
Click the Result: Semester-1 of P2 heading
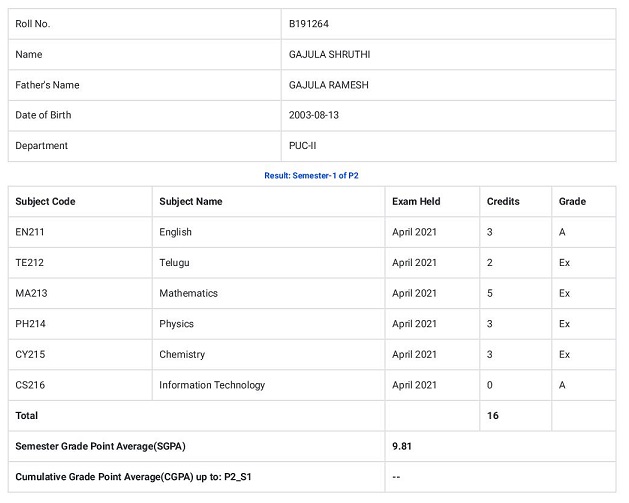click(311, 175)
